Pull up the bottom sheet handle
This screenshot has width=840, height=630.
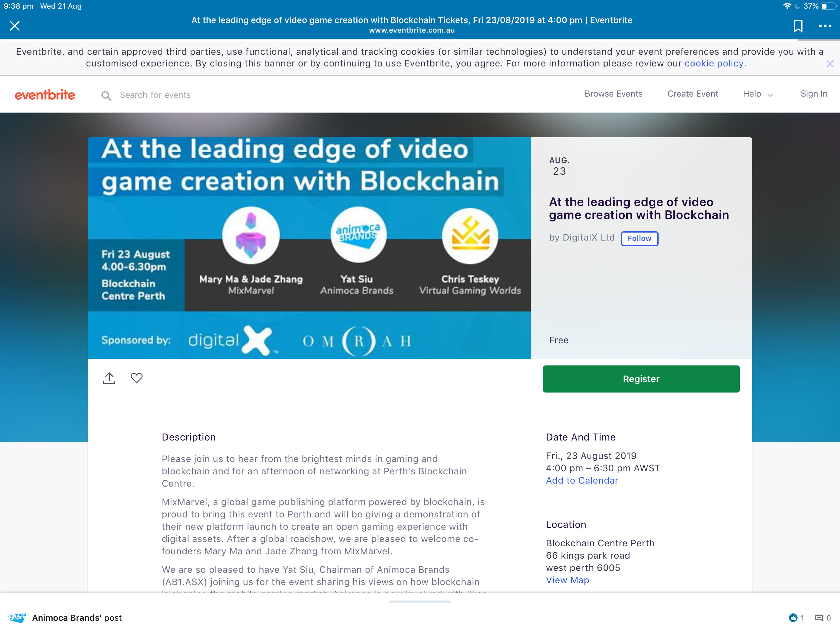(420, 601)
